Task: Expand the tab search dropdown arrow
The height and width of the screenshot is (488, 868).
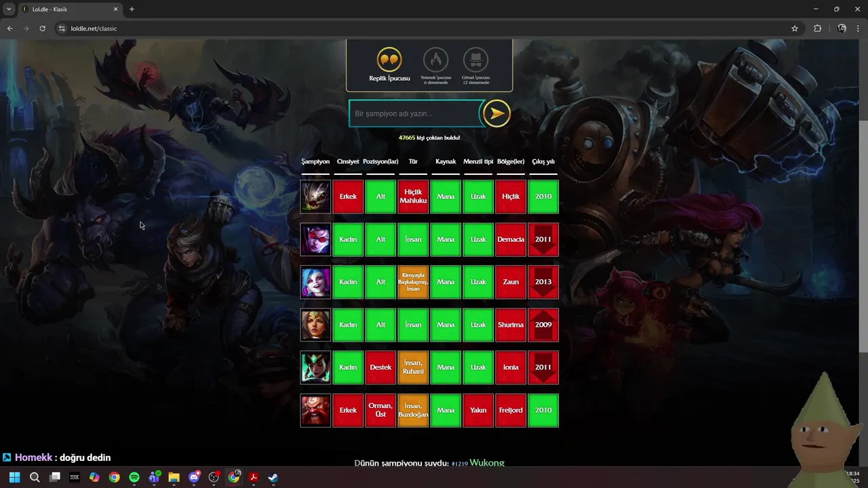Action: click(x=9, y=9)
